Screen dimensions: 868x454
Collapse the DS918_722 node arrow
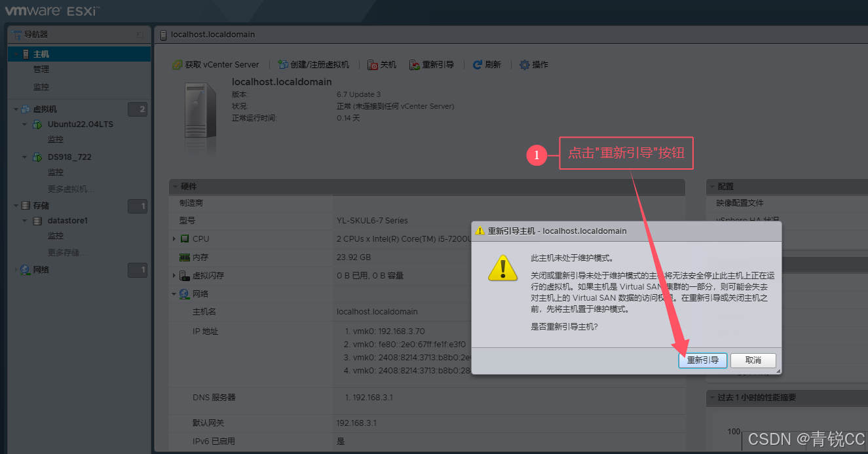(25, 157)
